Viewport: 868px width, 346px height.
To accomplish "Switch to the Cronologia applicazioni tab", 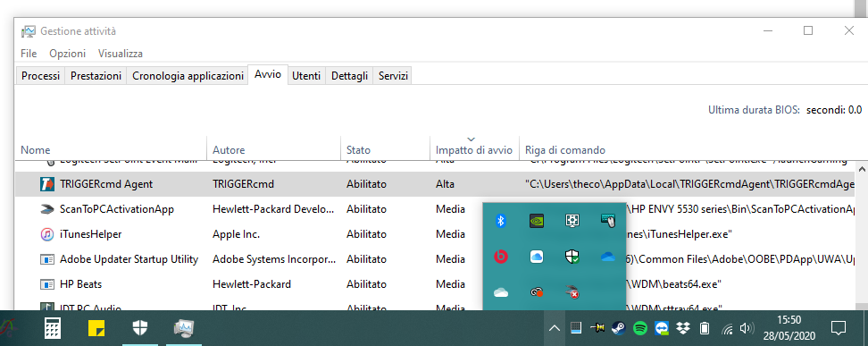I will 188,76.
